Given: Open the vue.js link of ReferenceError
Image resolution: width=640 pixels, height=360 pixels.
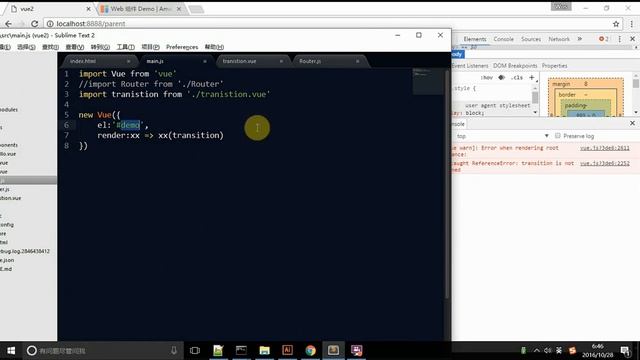Looking at the screenshot, I should [x=604, y=163].
